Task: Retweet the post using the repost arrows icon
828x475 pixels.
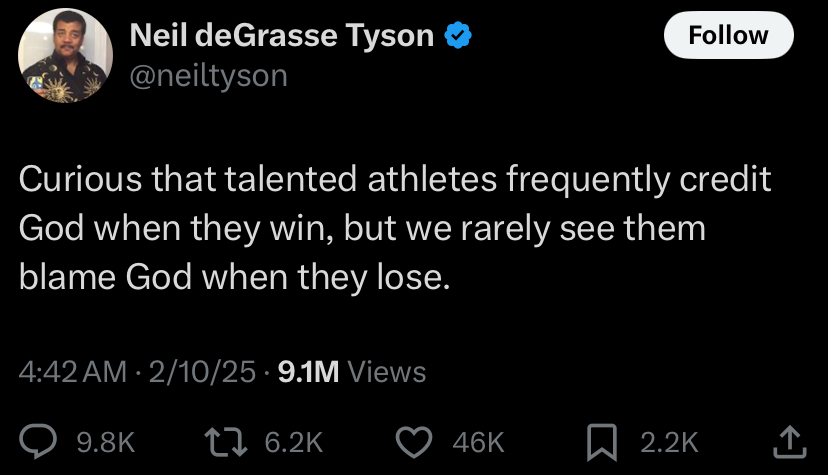Action: pyautogui.click(x=226, y=442)
